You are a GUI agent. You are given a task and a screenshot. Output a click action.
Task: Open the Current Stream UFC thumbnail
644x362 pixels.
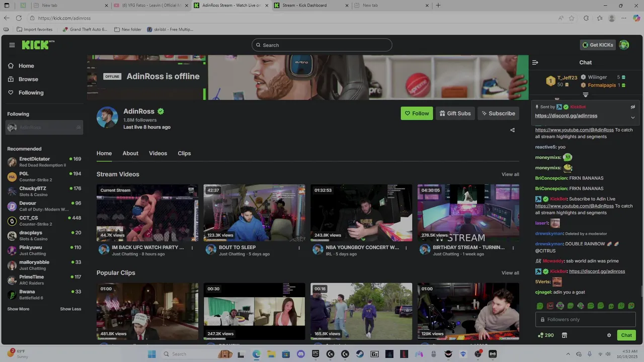tap(147, 213)
